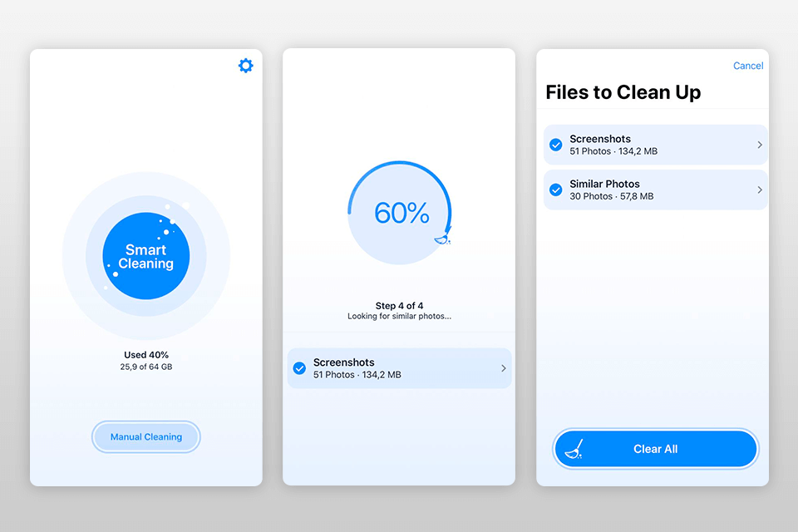Toggle the Similar Photos checkbox
Screen dimensions: 798x532
coord(556,190)
